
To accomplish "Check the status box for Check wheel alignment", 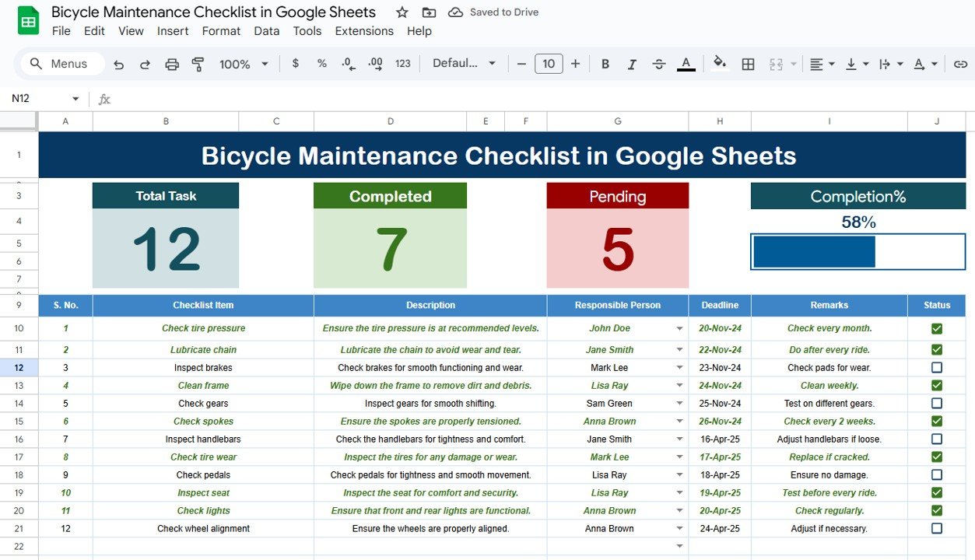I will [937, 528].
